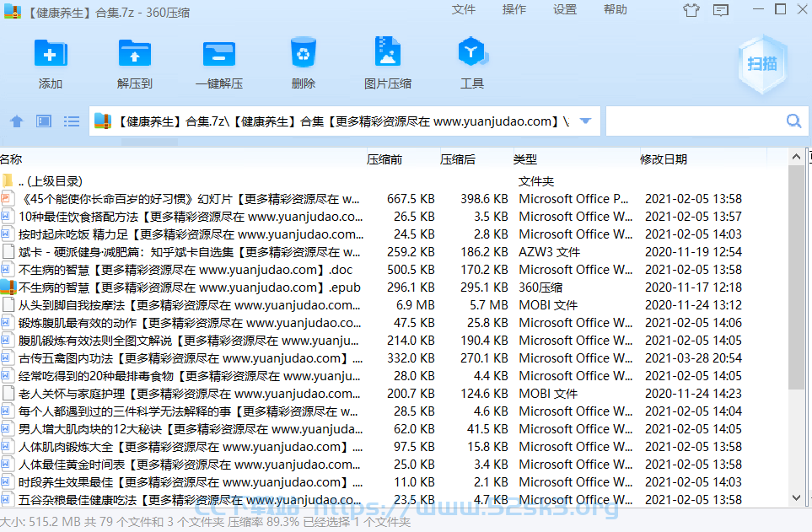Click the 扫描 (Scan) hexagon button
The height and width of the screenshot is (532, 812).
(x=762, y=64)
